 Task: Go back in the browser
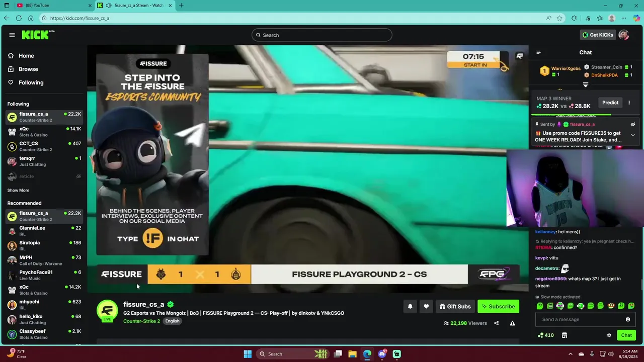point(7,18)
